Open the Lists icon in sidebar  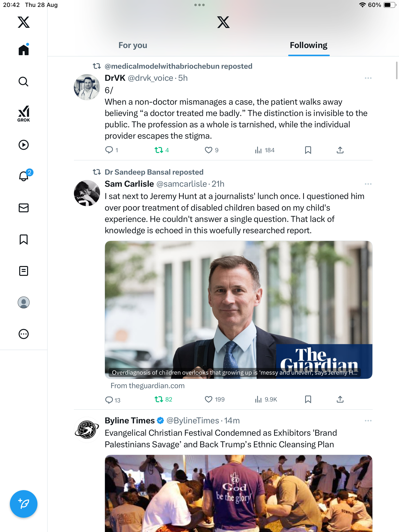coord(24,271)
